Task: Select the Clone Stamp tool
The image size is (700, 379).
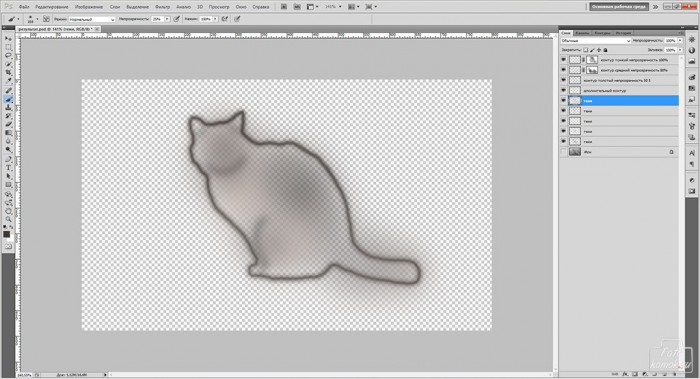Action: point(8,108)
